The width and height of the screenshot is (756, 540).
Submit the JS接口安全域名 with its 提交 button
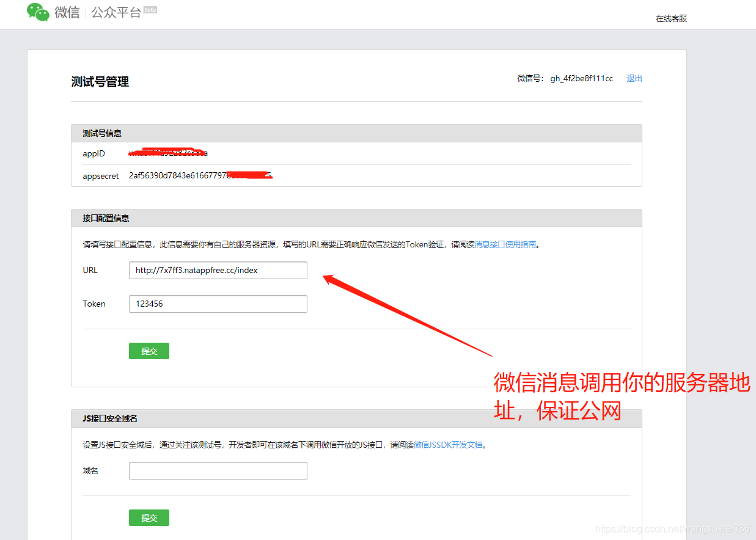click(x=149, y=517)
